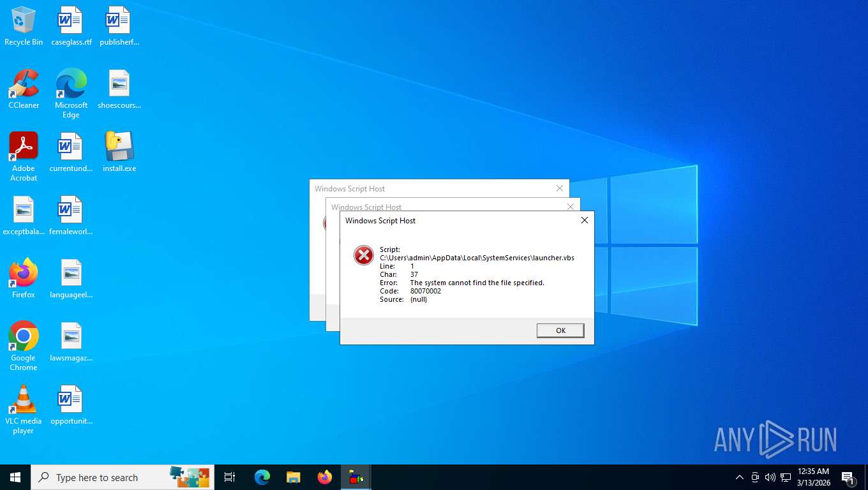Close the rearmost Windows Script Host dialog
The height and width of the screenshot is (490, 868).
point(559,188)
